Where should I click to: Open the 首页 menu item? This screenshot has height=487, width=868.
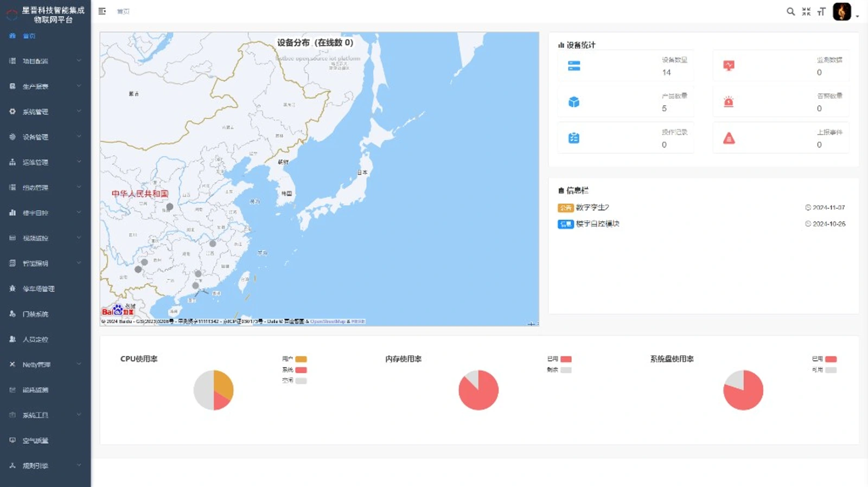(46, 36)
